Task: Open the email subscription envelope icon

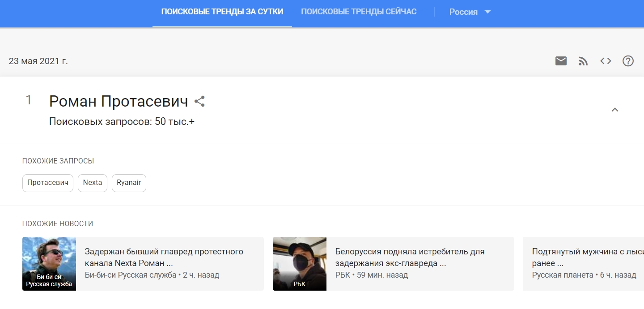Action: tap(561, 61)
